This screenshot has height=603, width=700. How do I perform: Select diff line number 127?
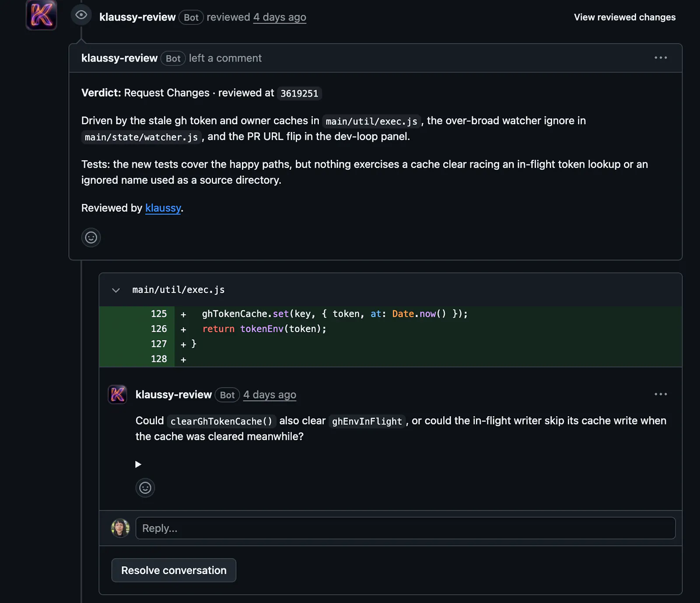pyautogui.click(x=158, y=344)
